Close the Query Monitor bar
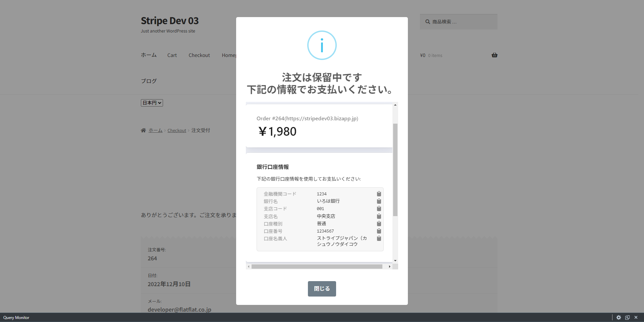Screen dimensions: 644x322 [636, 318]
